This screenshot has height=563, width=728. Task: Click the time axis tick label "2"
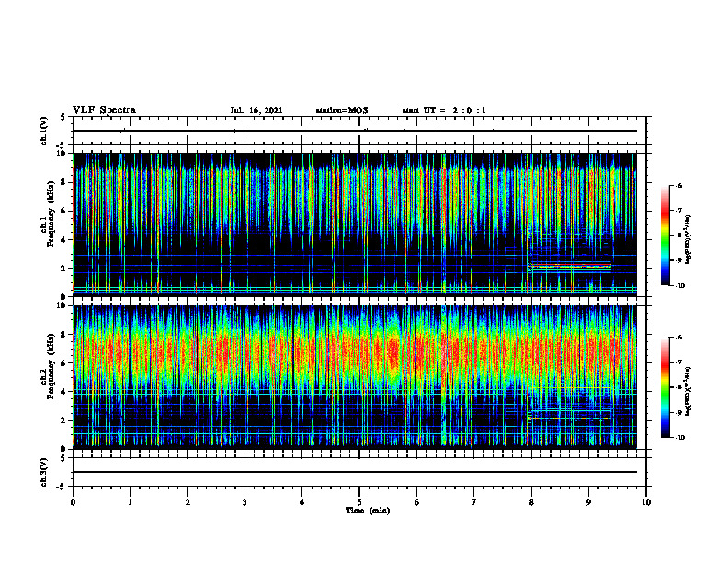[188, 502]
